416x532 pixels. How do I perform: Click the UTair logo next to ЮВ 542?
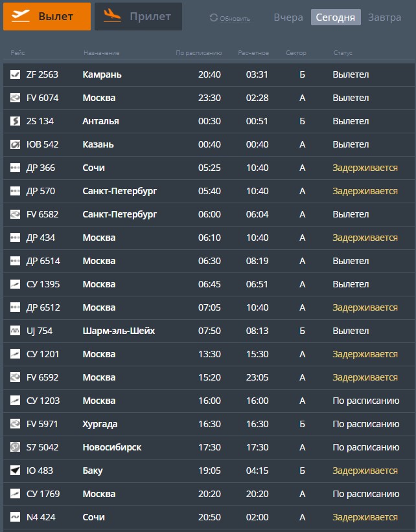[x=15, y=144]
